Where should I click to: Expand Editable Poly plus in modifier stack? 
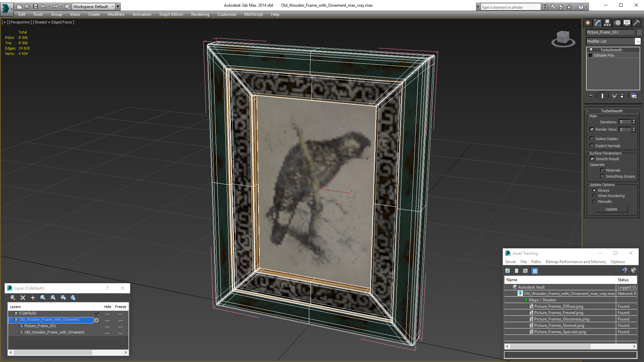click(x=590, y=55)
